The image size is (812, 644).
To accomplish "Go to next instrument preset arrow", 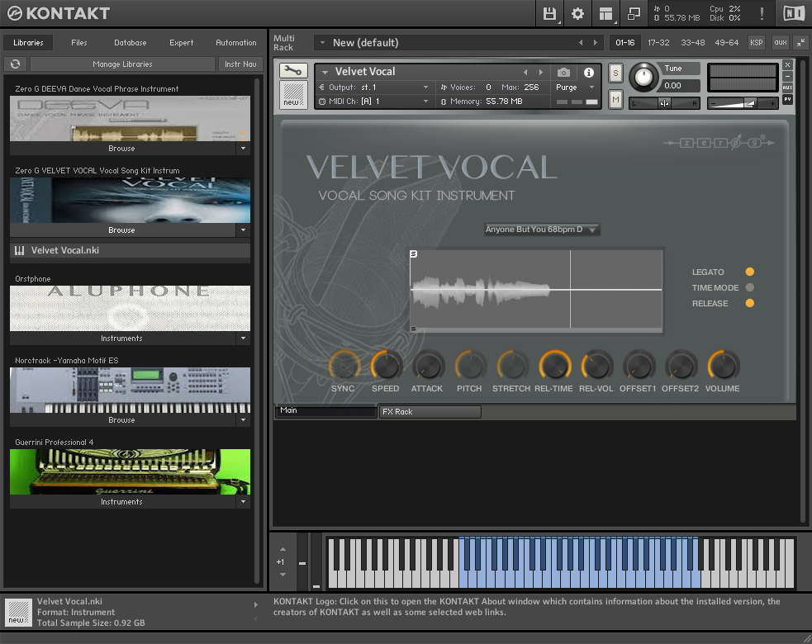I will click(541, 72).
